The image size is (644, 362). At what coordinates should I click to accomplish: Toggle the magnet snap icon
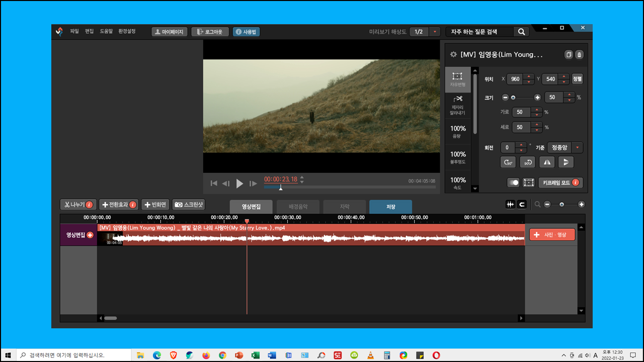522,204
